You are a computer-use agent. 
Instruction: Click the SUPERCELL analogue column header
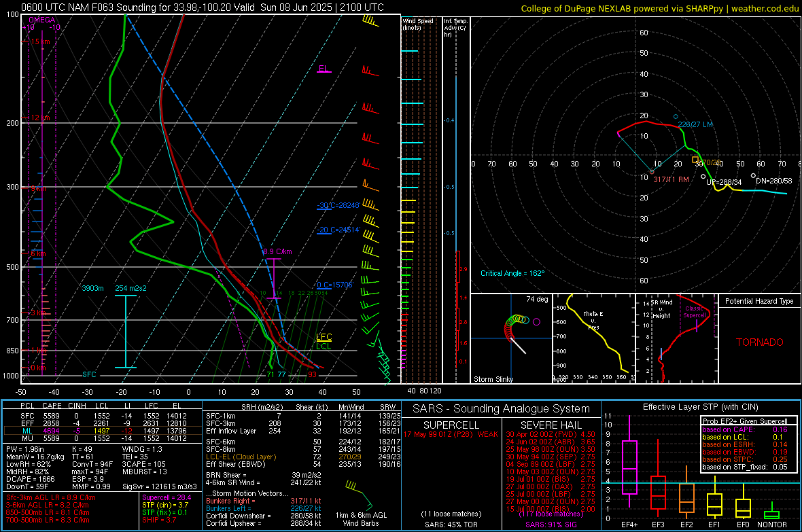click(451, 425)
